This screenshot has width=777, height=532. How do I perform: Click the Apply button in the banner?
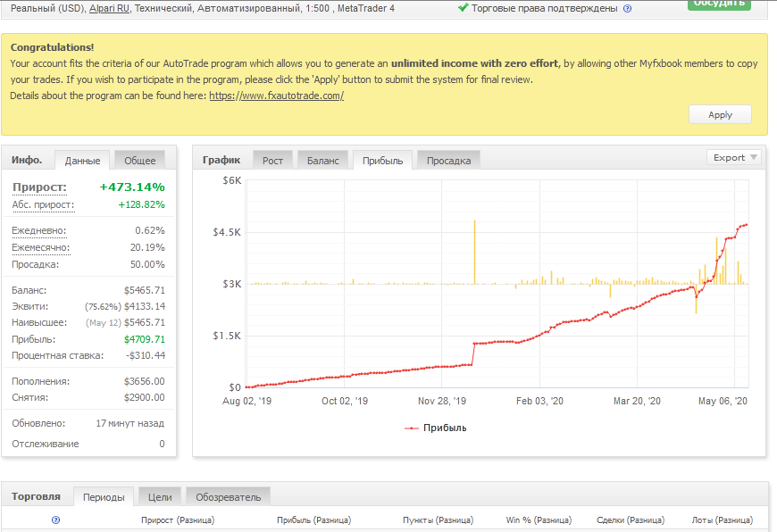click(720, 114)
